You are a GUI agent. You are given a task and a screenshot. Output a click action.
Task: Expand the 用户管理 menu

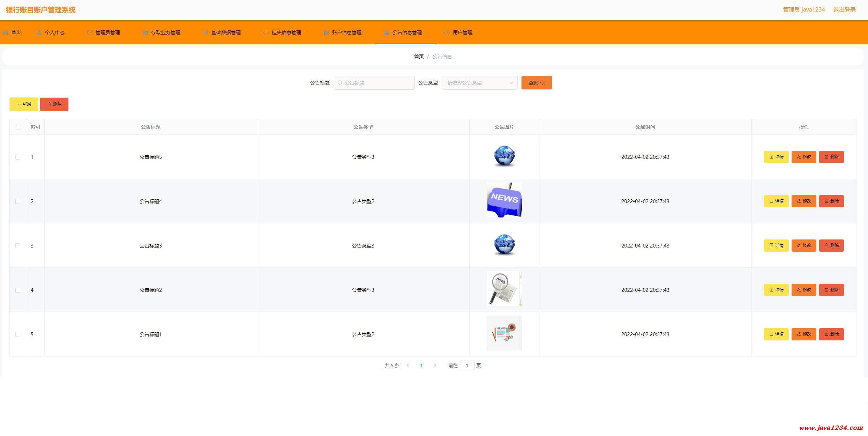pos(462,32)
